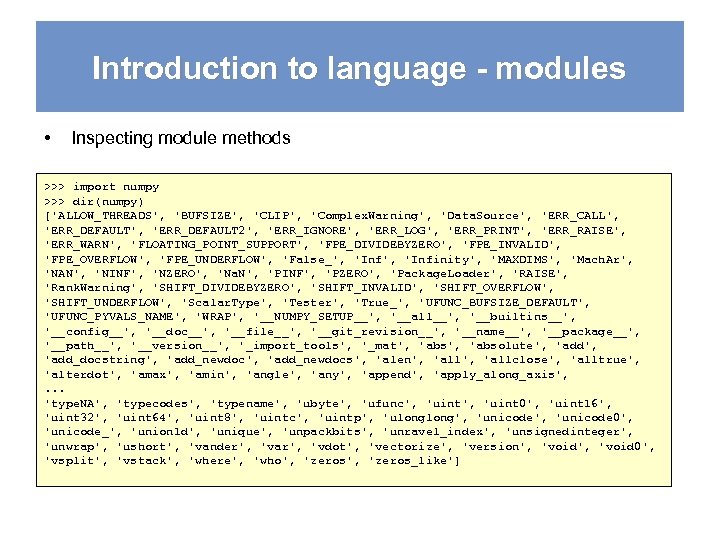Viewport: 720px width, 540px height.
Task: Select the 'UFUNC_PYVALS_NAME' entry
Action: (x=112, y=317)
